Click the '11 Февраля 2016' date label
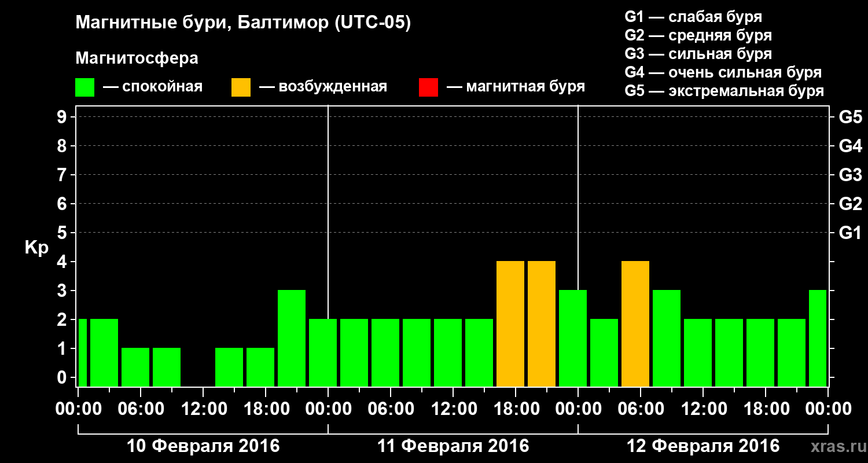The width and height of the screenshot is (868, 463). tap(453, 446)
